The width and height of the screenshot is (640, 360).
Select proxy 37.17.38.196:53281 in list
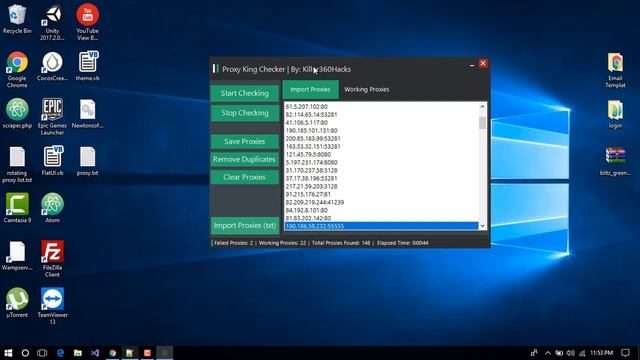point(381,178)
